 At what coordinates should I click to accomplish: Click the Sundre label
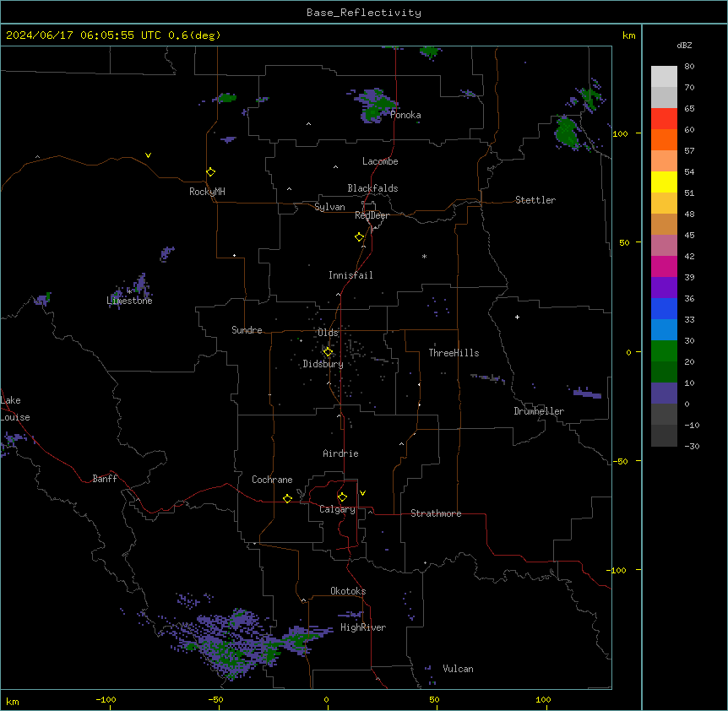(247, 330)
